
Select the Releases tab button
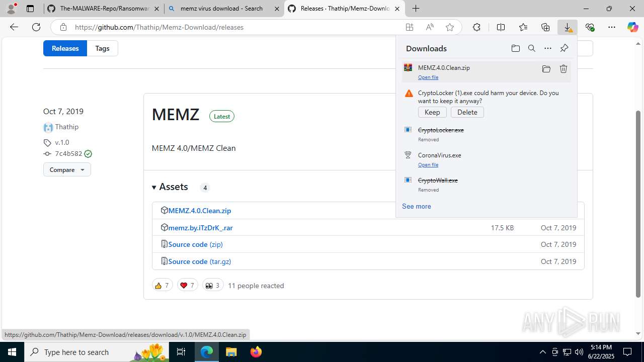[x=65, y=48]
